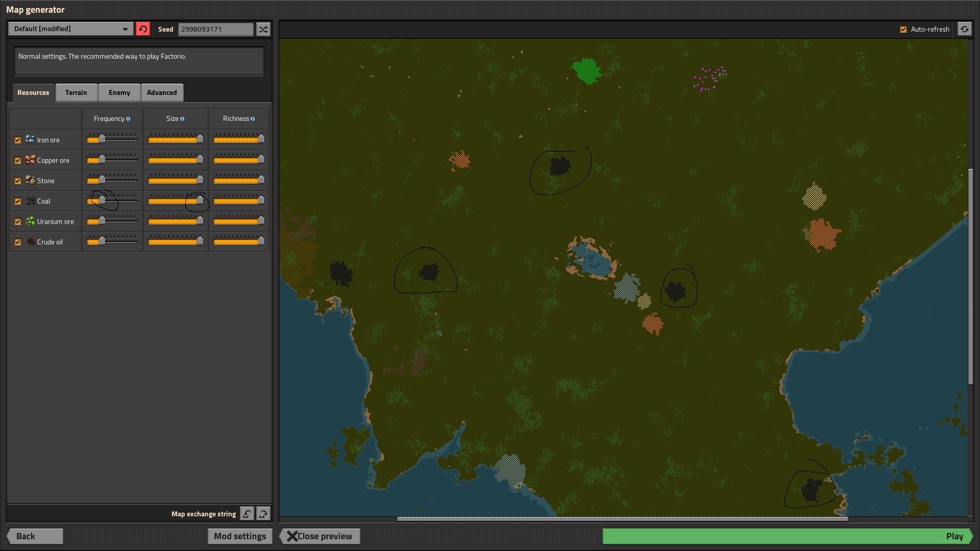Click the Iron ore frequency slider
Image resolution: width=980 pixels, height=551 pixels.
coord(112,139)
